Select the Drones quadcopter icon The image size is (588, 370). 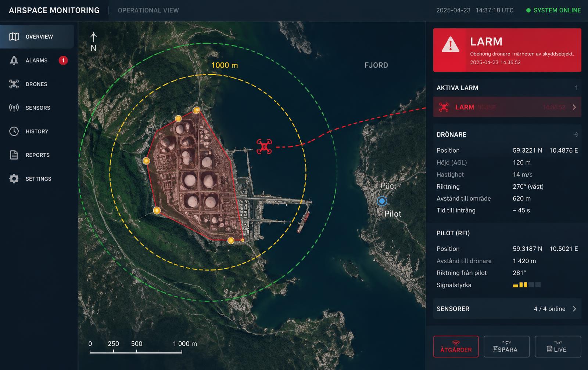tap(14, 84)
